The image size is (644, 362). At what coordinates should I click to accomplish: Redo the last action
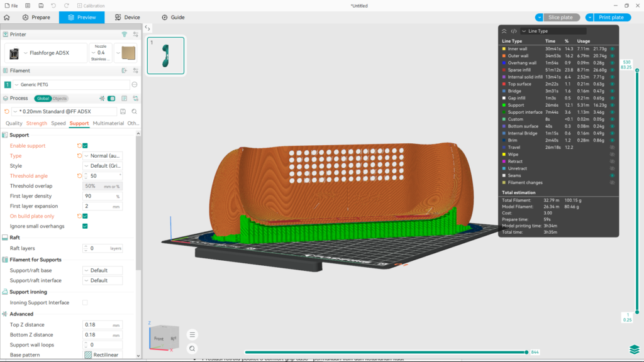67,6
